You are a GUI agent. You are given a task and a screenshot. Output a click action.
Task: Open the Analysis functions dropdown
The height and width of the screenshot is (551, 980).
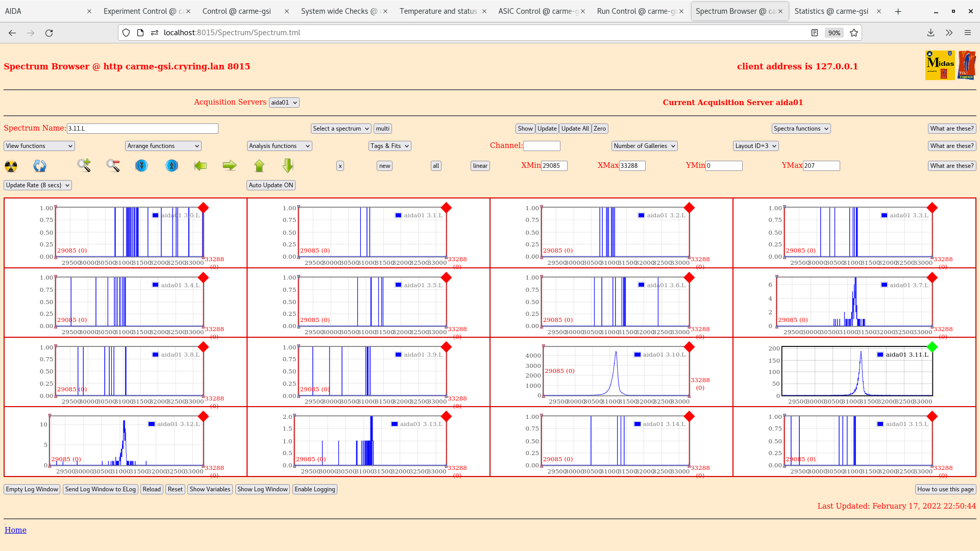[279, 146]
